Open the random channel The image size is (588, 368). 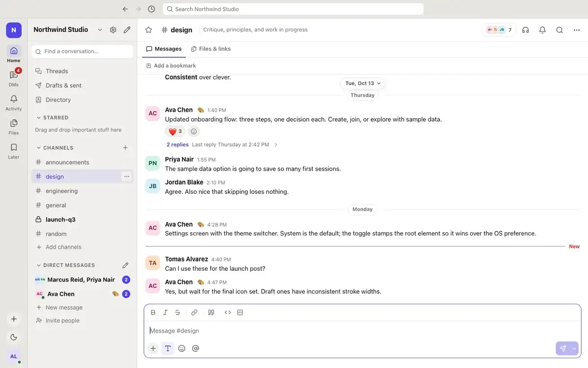(x=82, y=234)
